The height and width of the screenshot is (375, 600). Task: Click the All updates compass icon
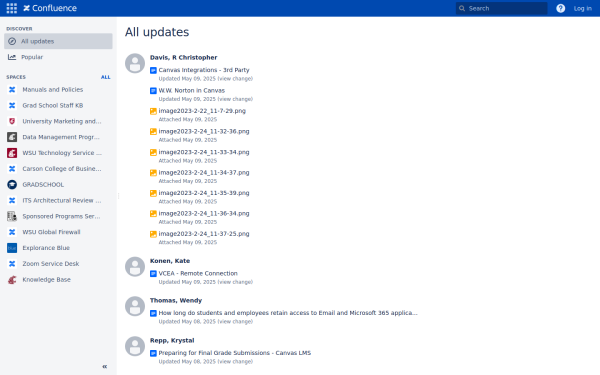pos(12,41)
